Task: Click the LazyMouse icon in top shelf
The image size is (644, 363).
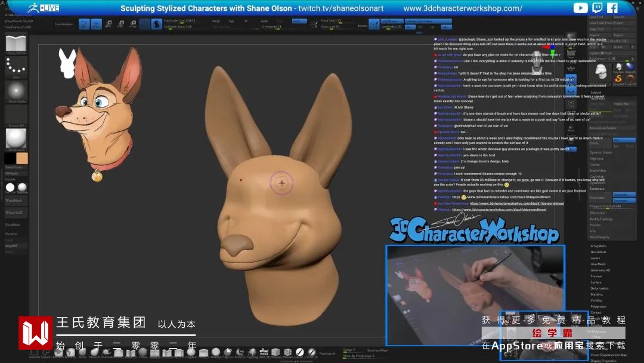Action: (x=374, y=24)
